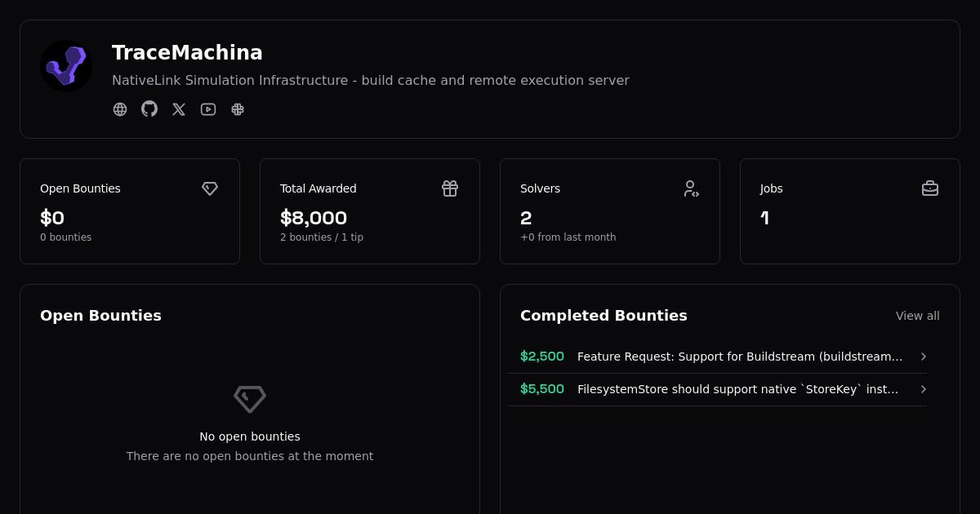
Task: Click the briefcase icon in Jobs card
Action: pos(930,188)
